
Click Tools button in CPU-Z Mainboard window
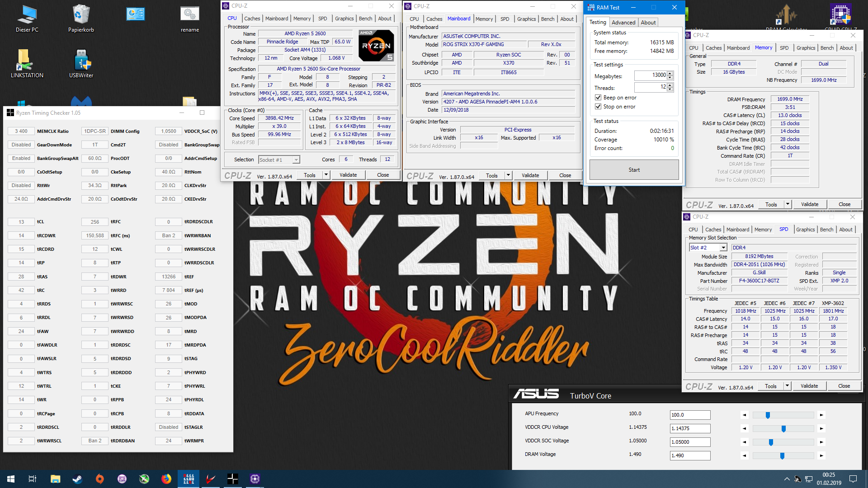click(x=492, y=175)
